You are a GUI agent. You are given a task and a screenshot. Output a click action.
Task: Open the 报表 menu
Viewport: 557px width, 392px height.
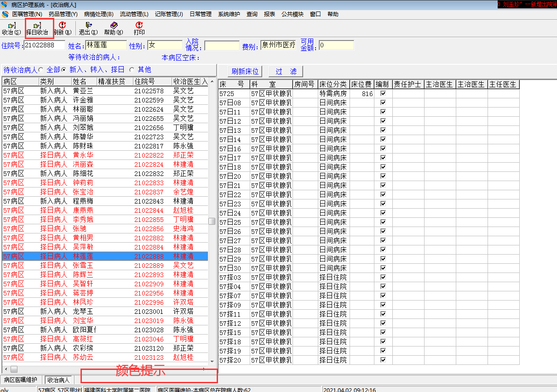(270, 14)
